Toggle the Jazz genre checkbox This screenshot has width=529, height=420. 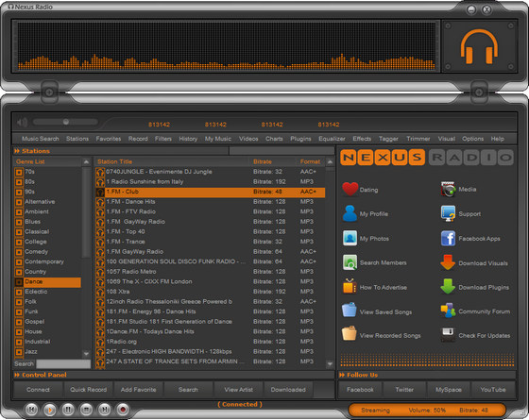point(19,352)
